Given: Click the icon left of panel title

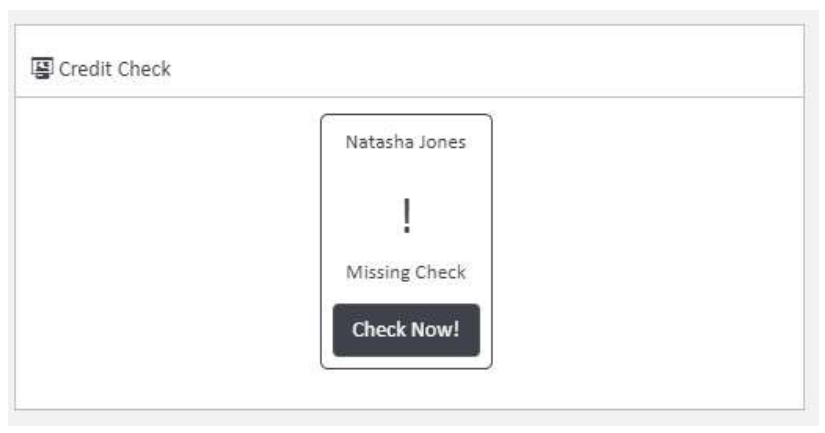Looking at the screenshot, I should click(x=42, y=69).
